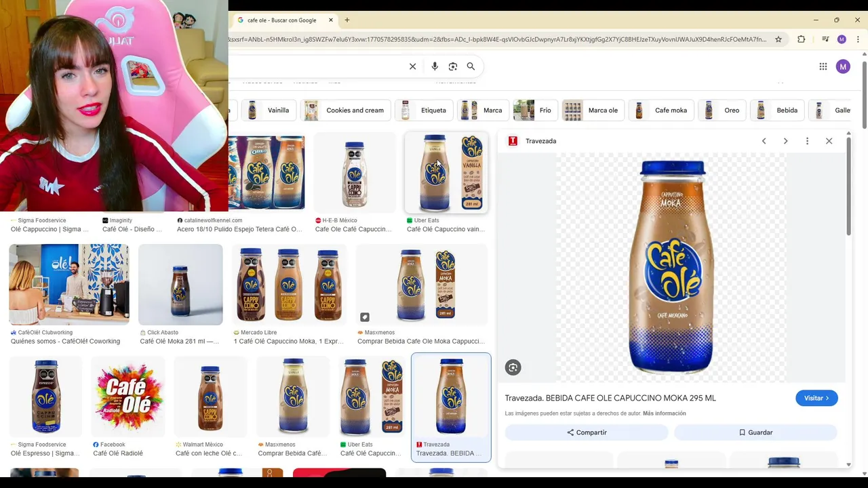
Task: Open the Click Abasto Café Olé Moka thumbnail
Action: pyautogui.click(x=180, y=285)
